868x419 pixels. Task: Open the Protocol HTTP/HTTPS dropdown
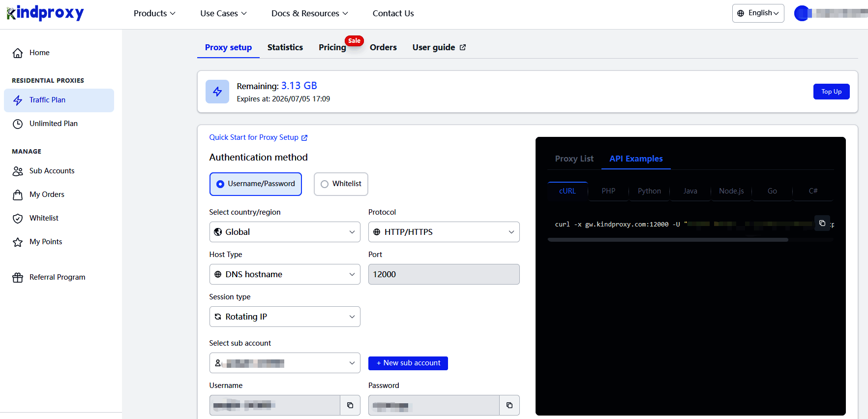point(444,232)
